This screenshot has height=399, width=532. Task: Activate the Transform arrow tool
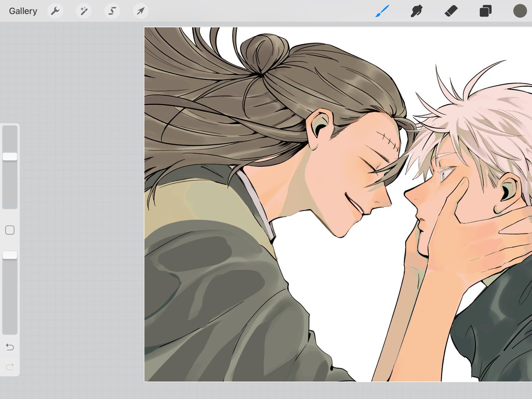(x=141, y=11)
